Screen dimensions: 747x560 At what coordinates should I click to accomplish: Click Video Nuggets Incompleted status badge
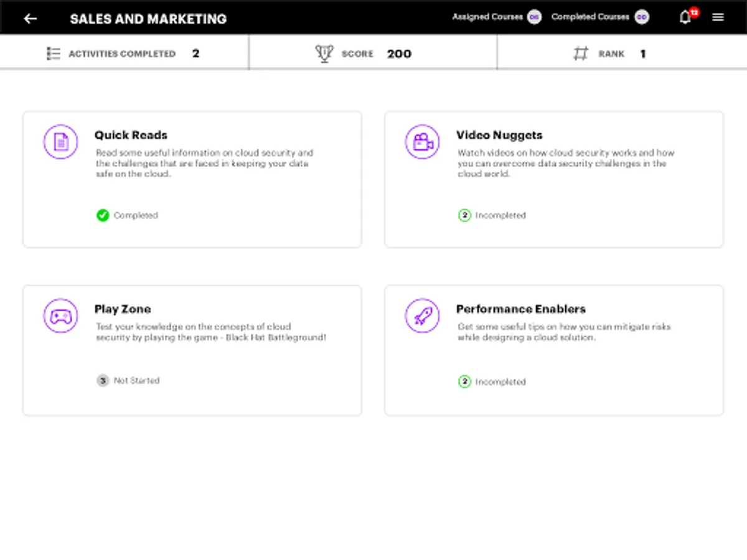pyautogui.click(x=464, y=215)
